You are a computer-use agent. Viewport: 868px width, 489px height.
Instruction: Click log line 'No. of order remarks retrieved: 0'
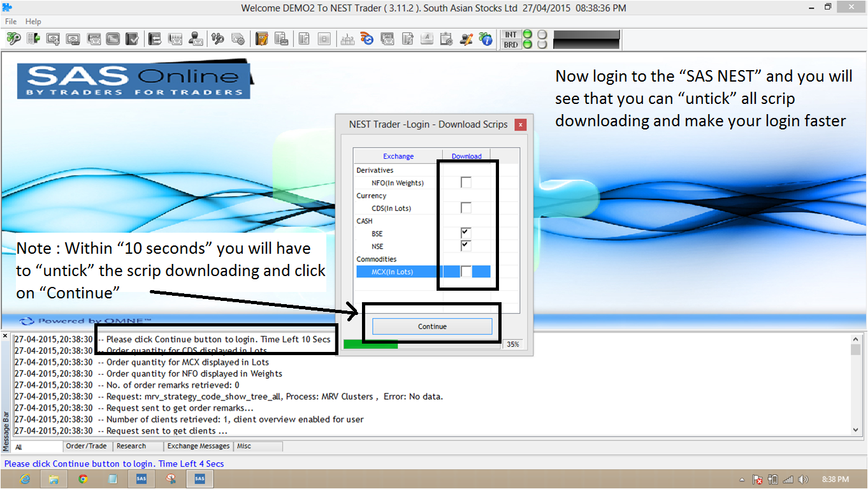pyautogui.click(x=173, y=385)
